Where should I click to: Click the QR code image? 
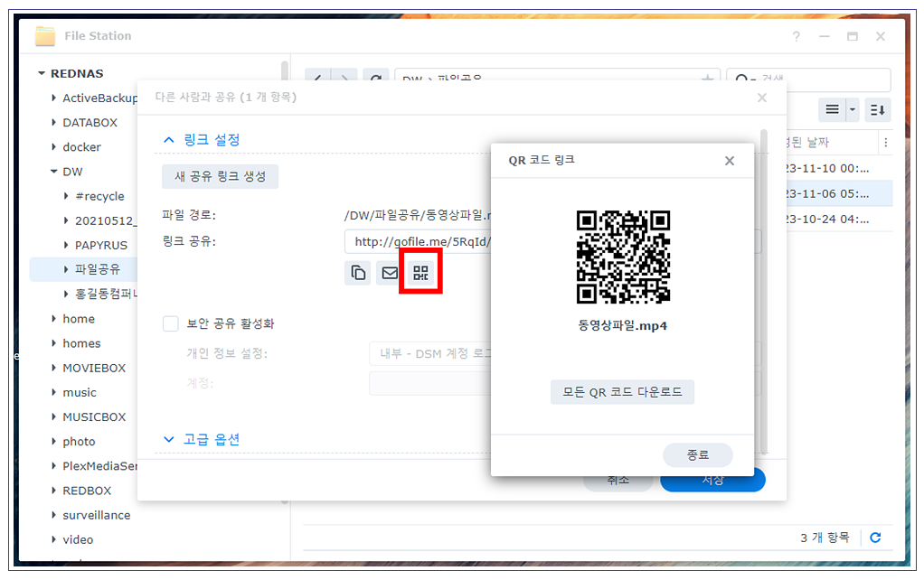point(623,257)
